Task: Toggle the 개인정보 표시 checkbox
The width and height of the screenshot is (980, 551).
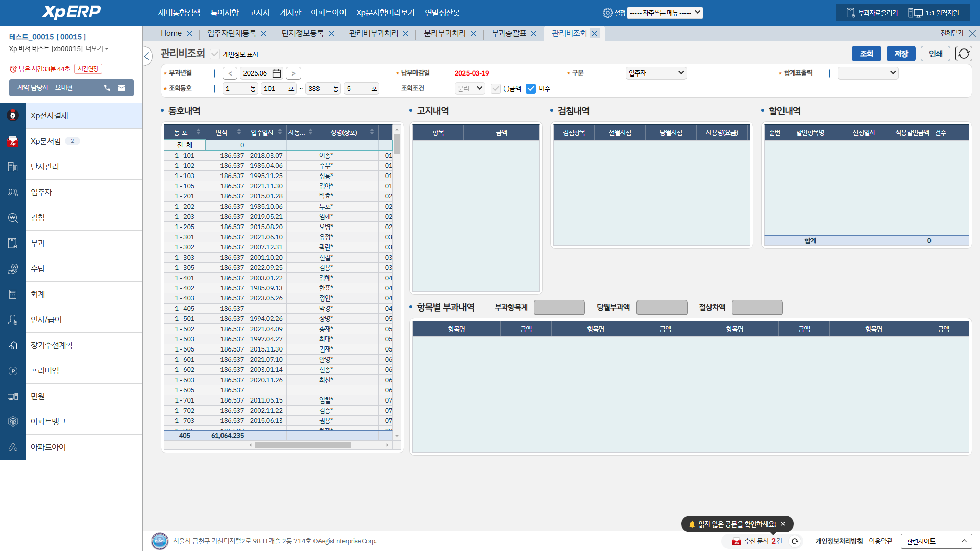Action: pyautogui.click(x=215, y=54)
